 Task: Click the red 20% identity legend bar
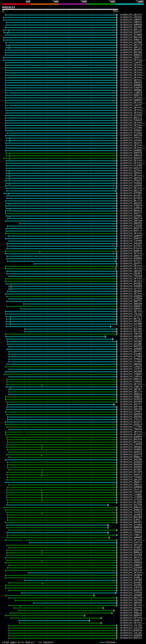16,4
